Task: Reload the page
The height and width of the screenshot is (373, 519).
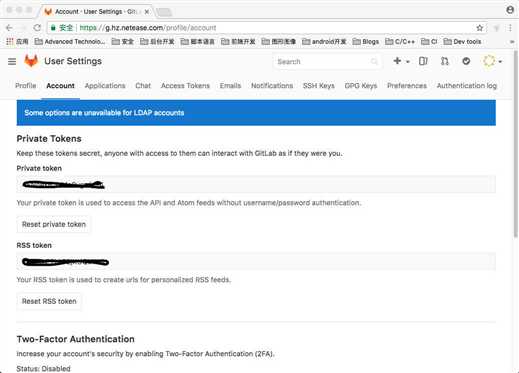Action: (37, 28)
